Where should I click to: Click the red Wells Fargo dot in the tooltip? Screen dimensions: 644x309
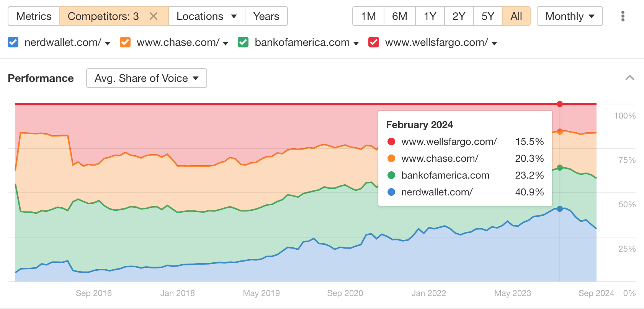coord(391,141)
